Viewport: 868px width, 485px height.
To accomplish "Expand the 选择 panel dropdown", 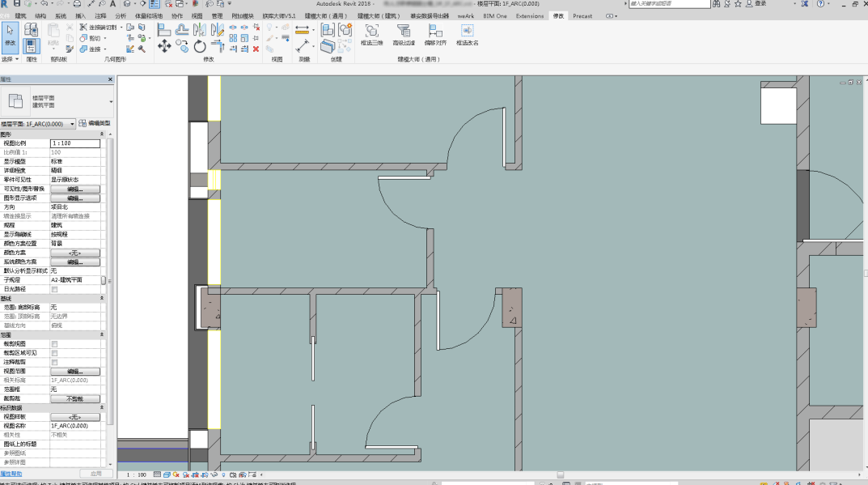I will coord(17,59).
